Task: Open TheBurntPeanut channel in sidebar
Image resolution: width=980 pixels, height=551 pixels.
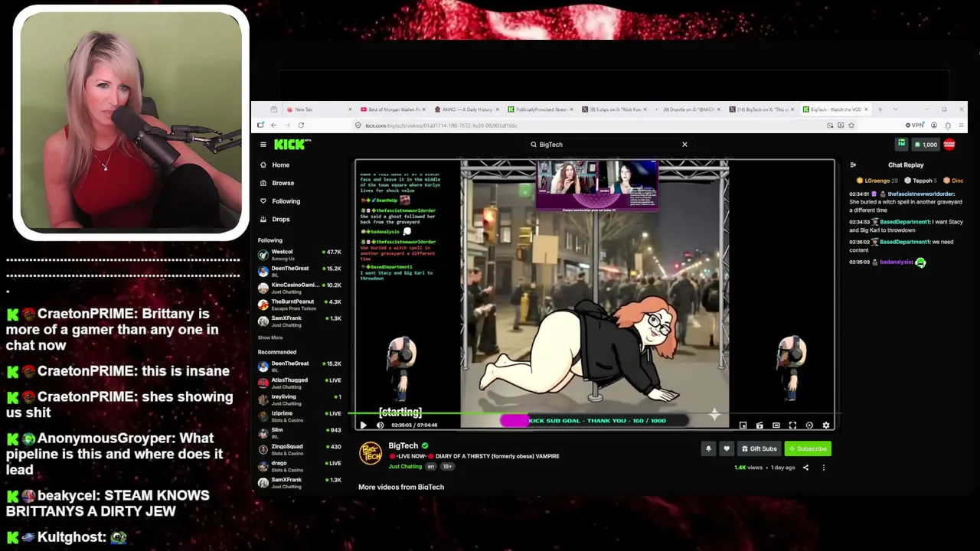Action: 299,305
